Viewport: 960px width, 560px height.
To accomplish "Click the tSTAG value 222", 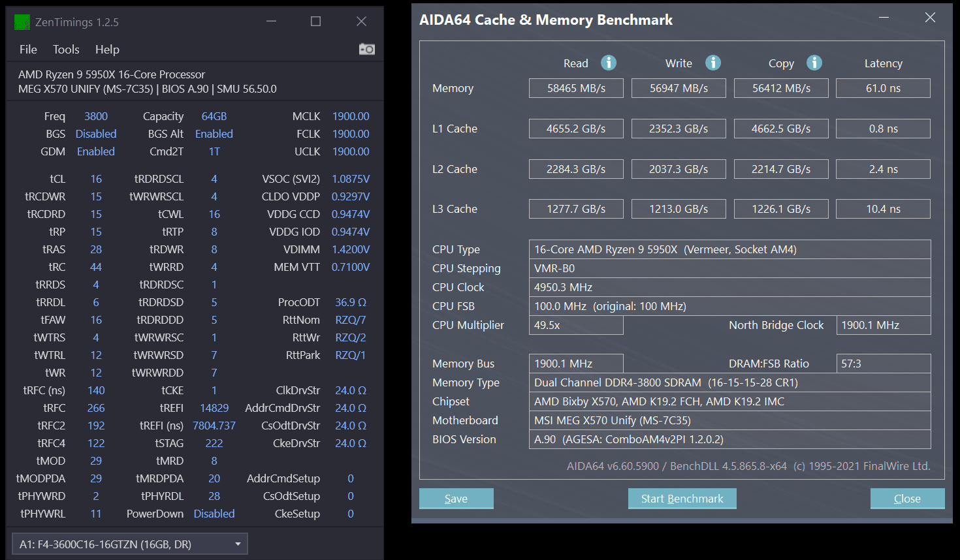I will coord(214,443).
